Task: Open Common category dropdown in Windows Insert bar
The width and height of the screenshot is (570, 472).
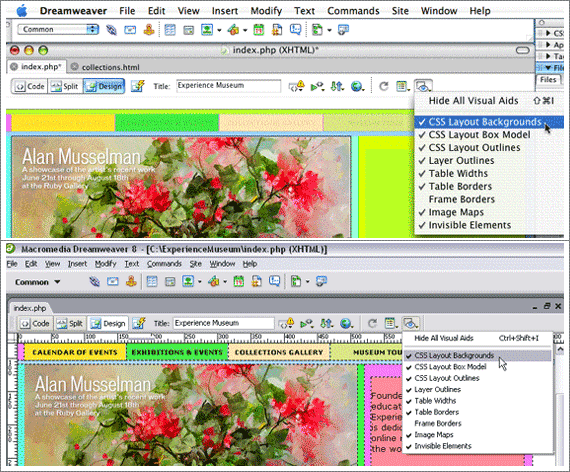Action: 37,282
